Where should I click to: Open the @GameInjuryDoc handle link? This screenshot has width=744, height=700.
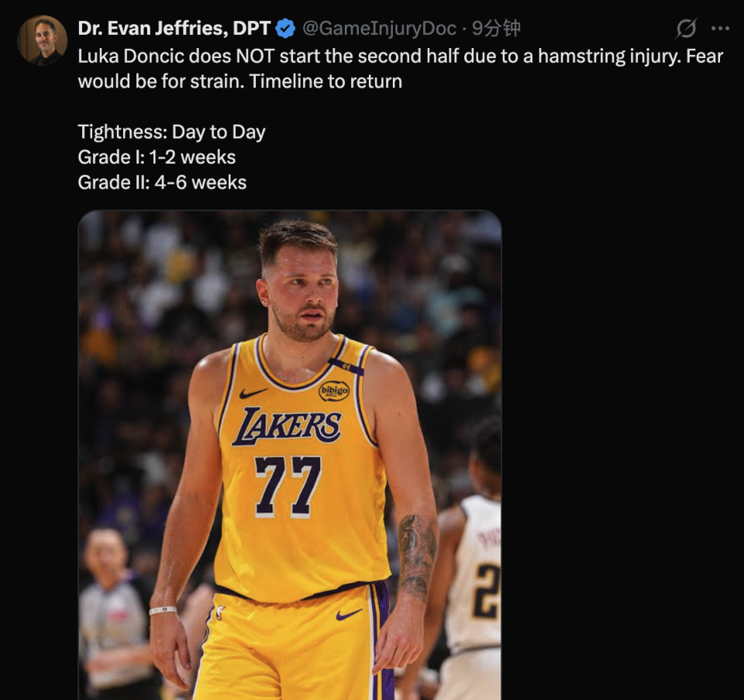379,29
